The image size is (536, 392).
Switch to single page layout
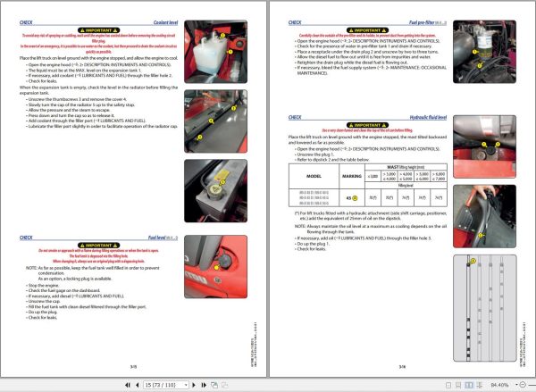pyautogui.click(x=448, y=385)
